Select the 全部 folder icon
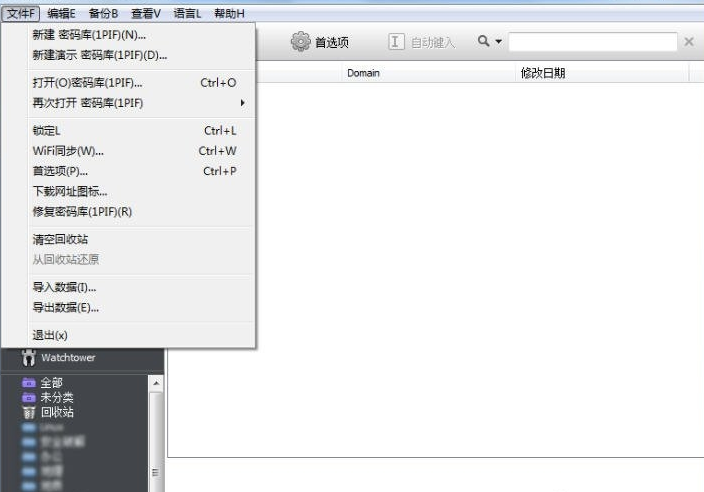The width and height of the screenshot is (704, 492). [x=29, y=383]
